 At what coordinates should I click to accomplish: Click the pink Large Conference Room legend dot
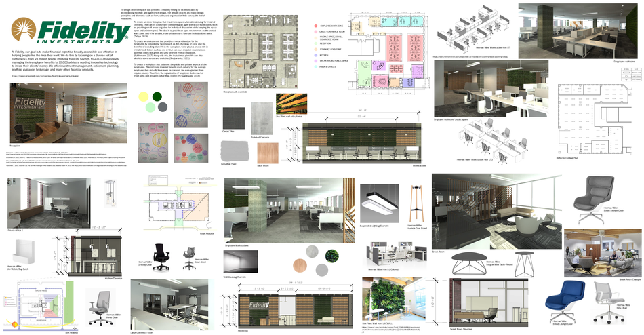tap(316, 32)
